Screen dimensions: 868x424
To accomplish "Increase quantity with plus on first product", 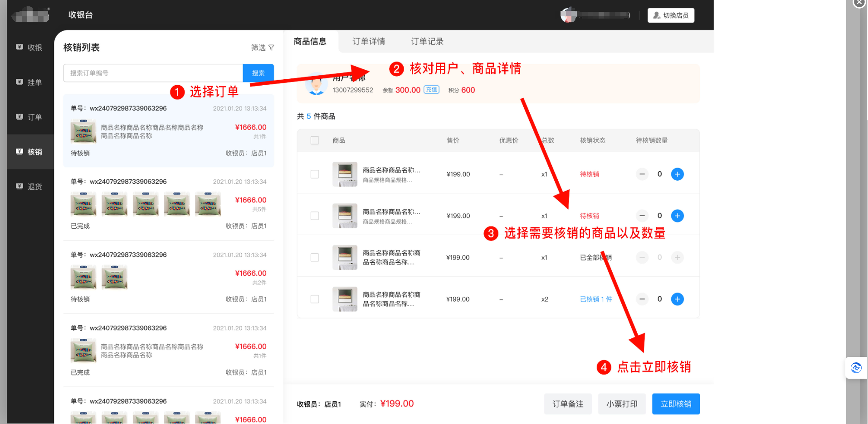I will 677,174.
